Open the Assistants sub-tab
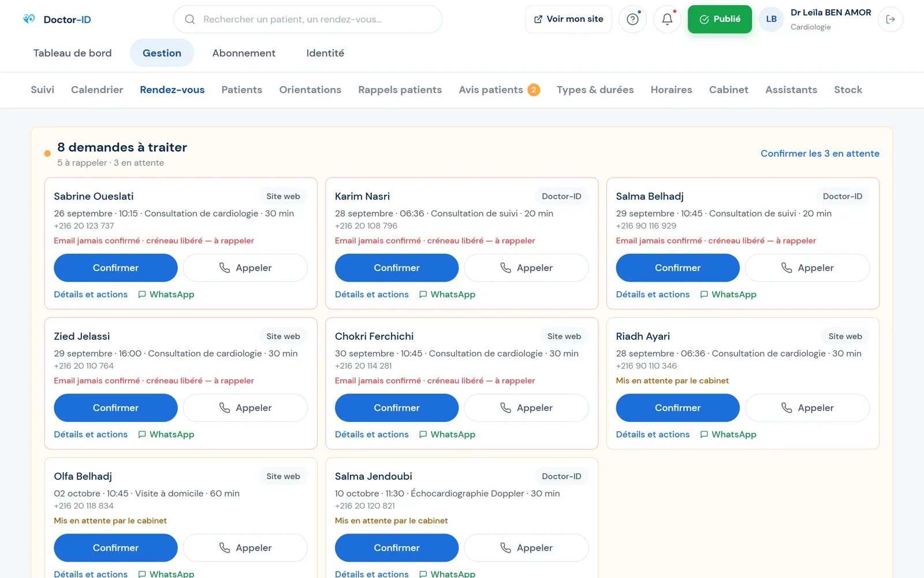 (791, 90)
